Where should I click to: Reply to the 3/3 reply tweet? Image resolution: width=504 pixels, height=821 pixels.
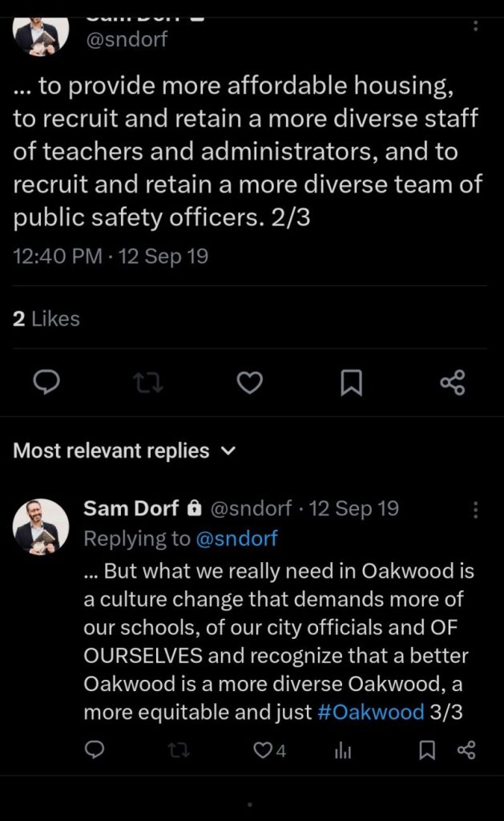click(95, 750)
